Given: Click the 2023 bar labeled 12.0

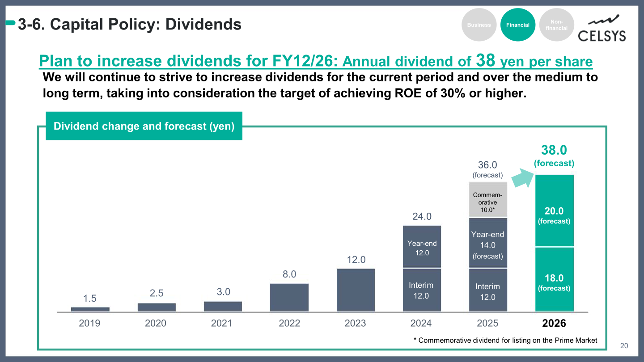Looking at the screenshot, I should [x=356, y=290].
